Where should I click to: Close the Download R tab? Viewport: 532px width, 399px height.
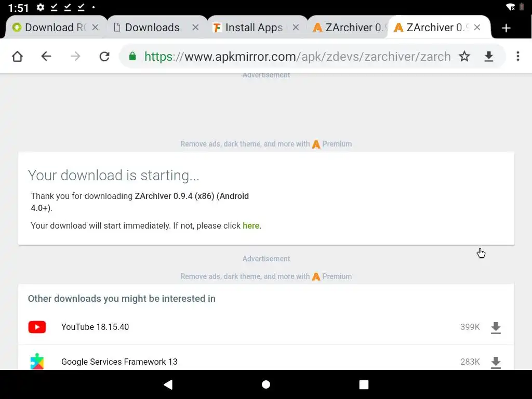pos(96,27)
